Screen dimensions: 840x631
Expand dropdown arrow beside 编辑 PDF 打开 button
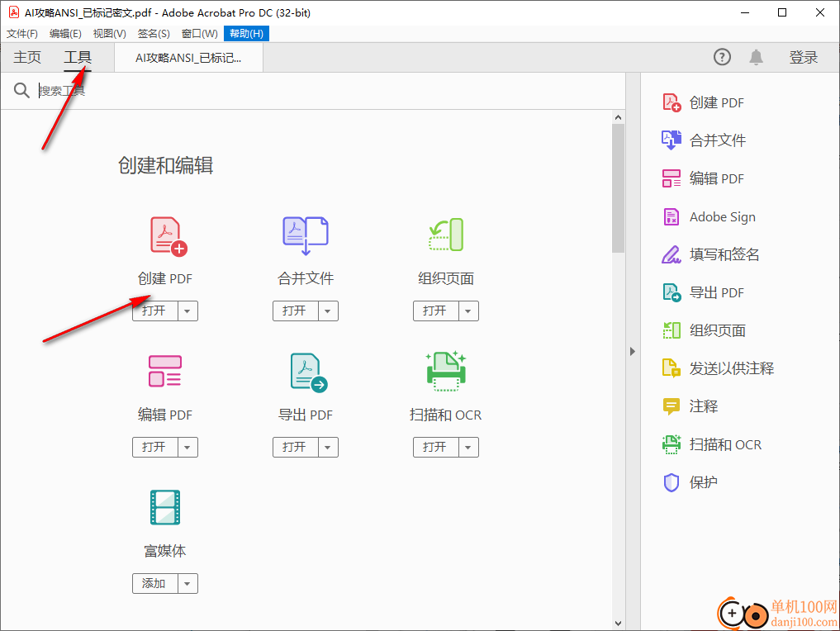point(187,448)
